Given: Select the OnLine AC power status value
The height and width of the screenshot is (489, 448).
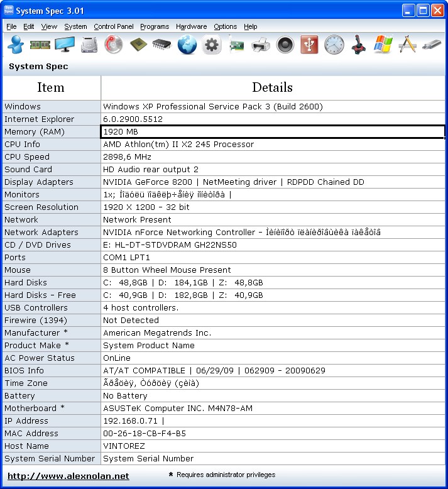Looking at the screenshot, I should click(273, 358).
